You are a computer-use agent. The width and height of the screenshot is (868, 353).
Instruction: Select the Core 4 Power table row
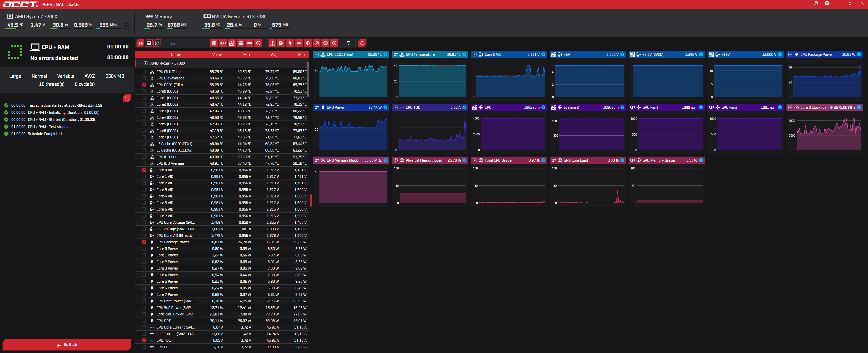[x=222, y=275]
